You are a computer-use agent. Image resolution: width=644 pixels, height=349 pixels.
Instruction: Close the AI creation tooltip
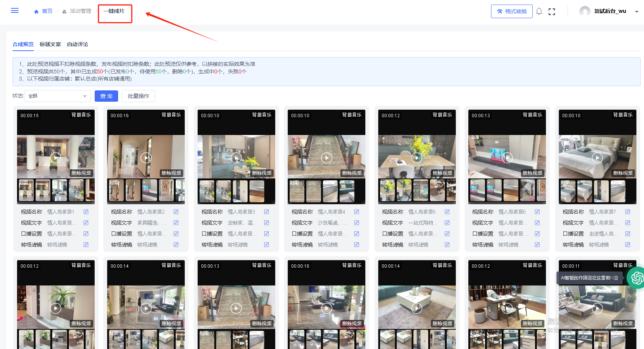click(615, 278)
